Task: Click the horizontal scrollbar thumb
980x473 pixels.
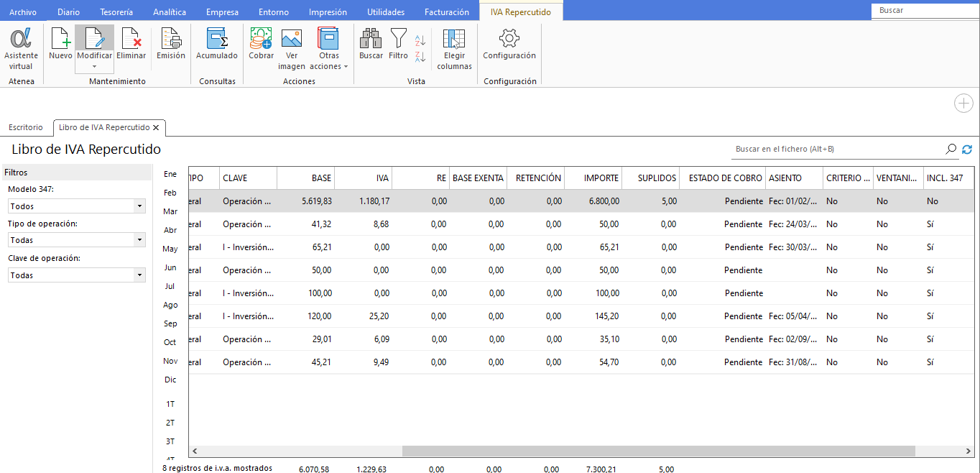Action: click(x=658, y=451)
